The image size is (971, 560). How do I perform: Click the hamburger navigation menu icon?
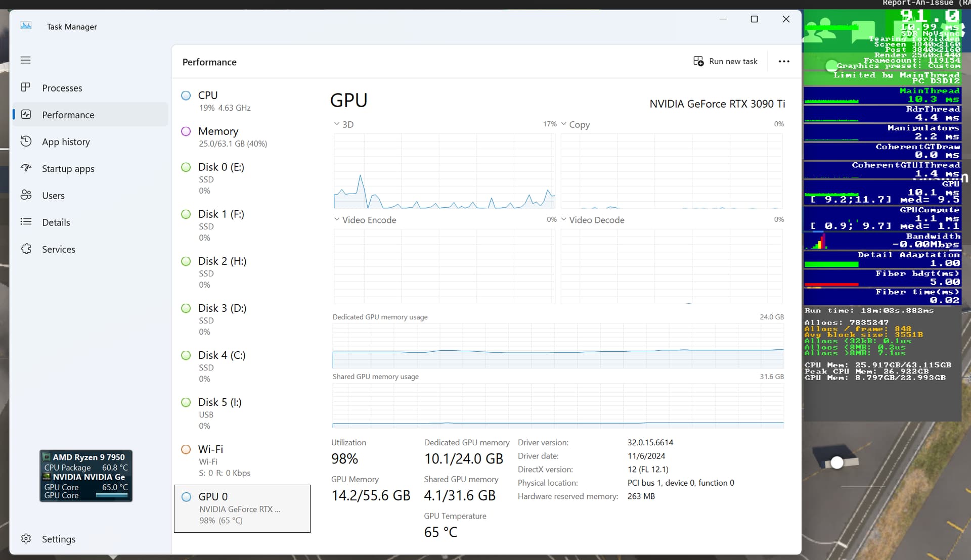click(x=26, y=60)
